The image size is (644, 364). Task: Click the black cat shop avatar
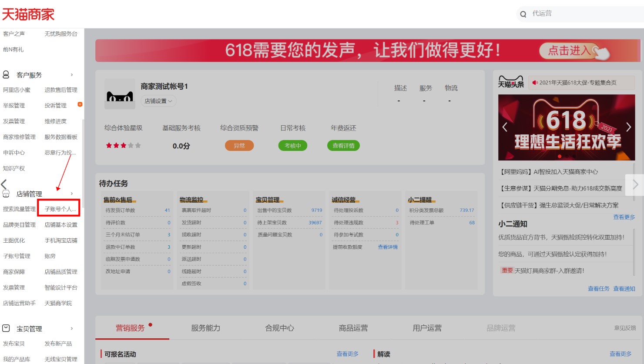(x=120, y=94)
